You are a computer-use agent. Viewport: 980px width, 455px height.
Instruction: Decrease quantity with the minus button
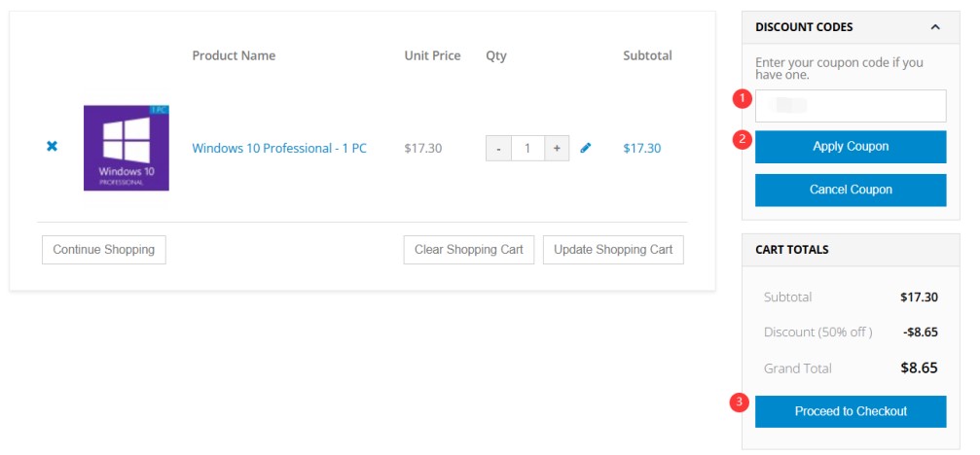coord(498,149)
